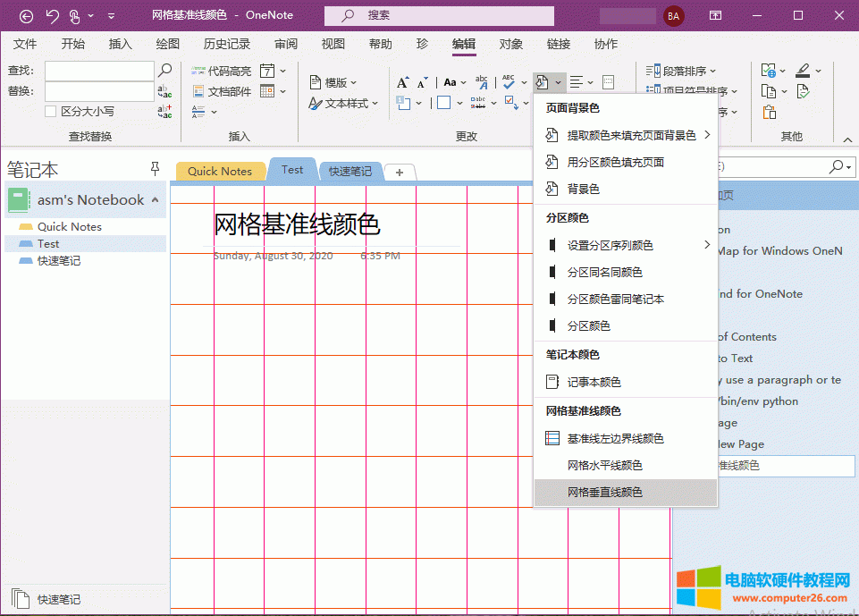Screen dimensions: 859x616
Task: Click the 代码高亮 code highlight button
Action: coord(222,71)
